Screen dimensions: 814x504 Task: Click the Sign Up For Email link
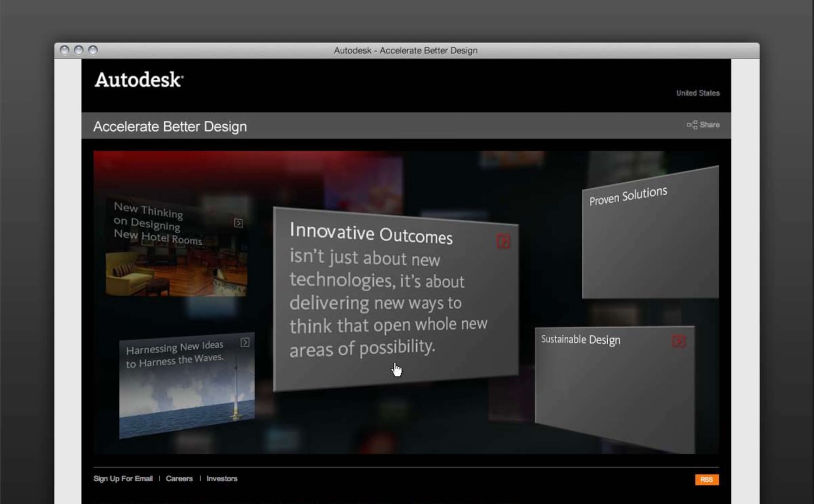pos(123,479)
